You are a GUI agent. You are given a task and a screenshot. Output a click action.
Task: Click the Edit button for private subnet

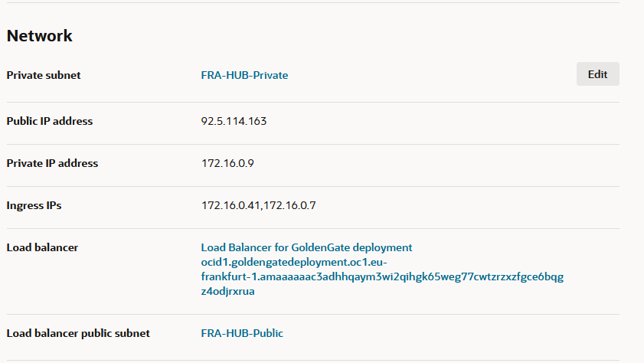597,74
